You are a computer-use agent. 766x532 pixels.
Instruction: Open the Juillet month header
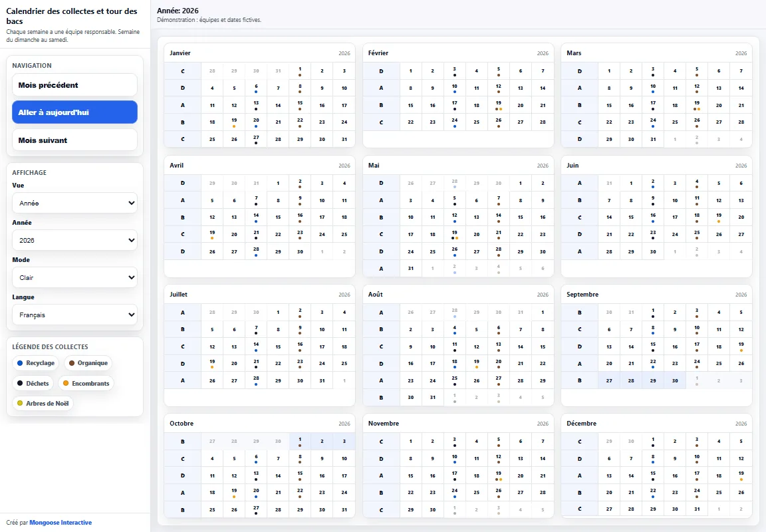[x=259, y=295]
